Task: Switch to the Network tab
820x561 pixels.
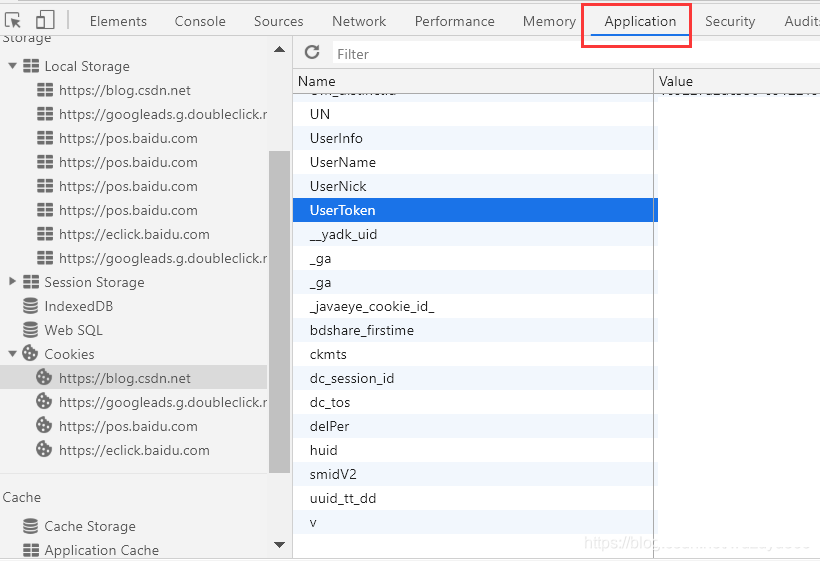Action: click(x=359, y=21)
